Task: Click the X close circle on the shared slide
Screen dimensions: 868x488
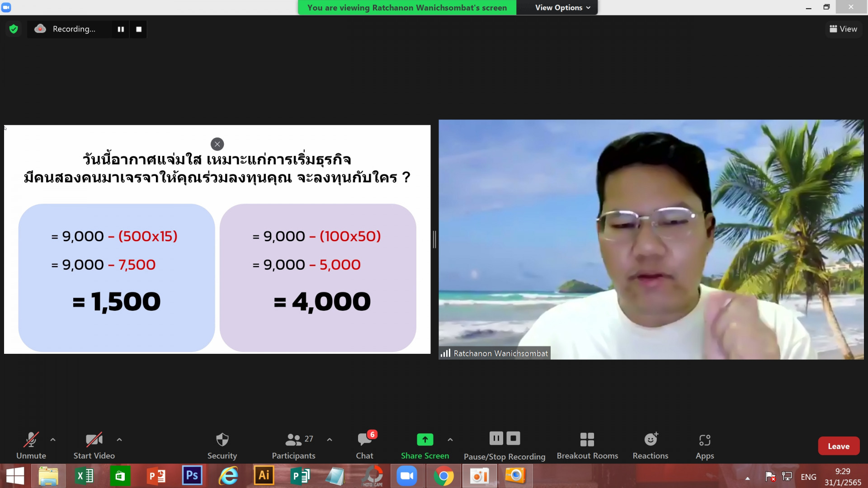Action: pos(217,144)
